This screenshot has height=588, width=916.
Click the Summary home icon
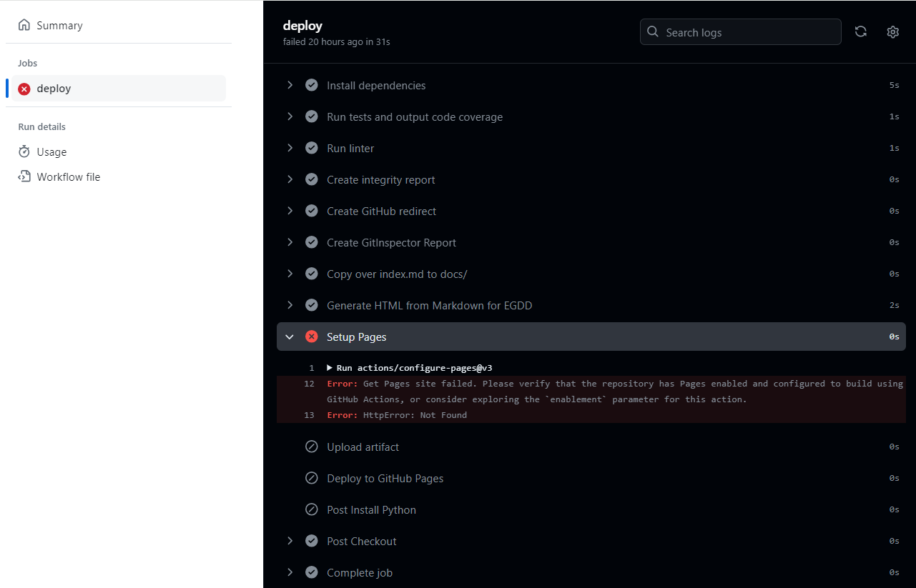[x=24, y=25]
